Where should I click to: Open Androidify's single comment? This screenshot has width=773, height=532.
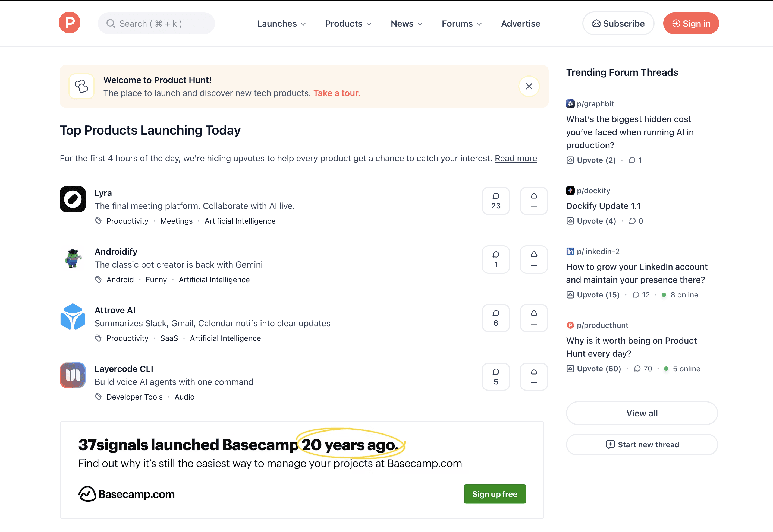pyautogui.click(x=495, y=259)
